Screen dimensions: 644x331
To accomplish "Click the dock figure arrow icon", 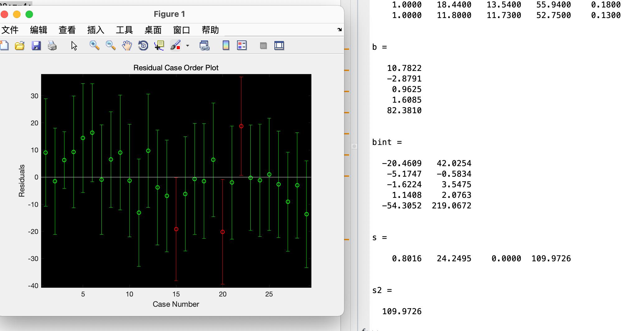I will pyautogui.click(x=339, y=30).
